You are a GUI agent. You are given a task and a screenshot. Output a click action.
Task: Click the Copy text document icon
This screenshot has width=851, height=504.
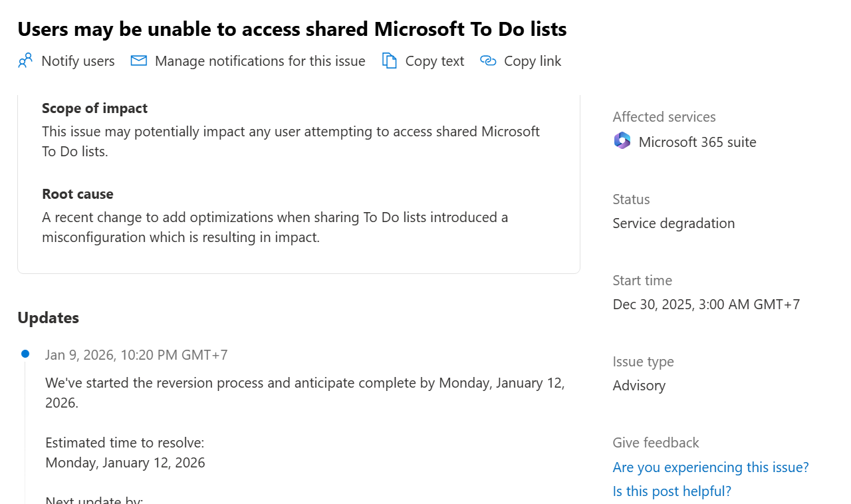(x=389, y=61)
